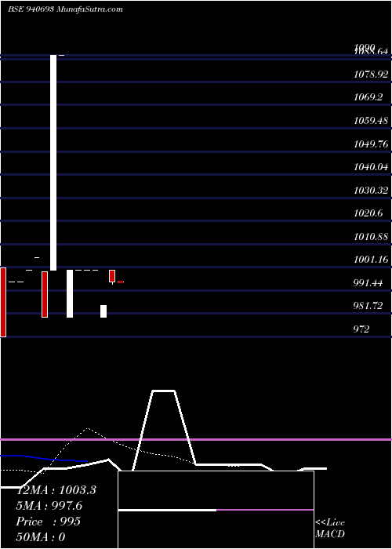The height and width of the screenshot is (549, 392).
Task: Click the 1001.16 price level label
Action: click(x=371, y=260)
